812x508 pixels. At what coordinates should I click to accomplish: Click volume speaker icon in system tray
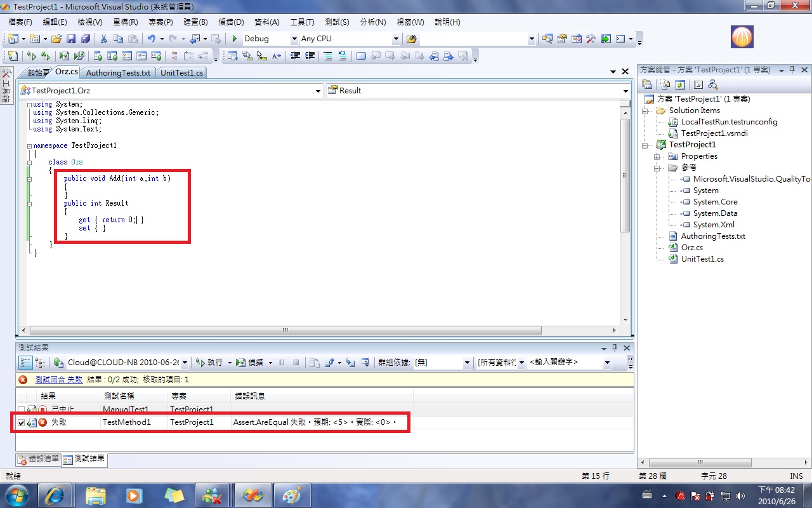click(x=741, y=495)
